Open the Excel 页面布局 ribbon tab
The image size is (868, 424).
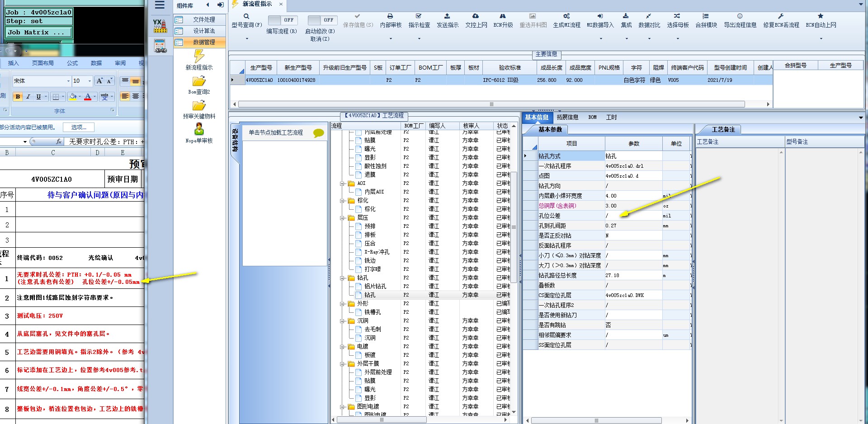click(x=42, y=63)
